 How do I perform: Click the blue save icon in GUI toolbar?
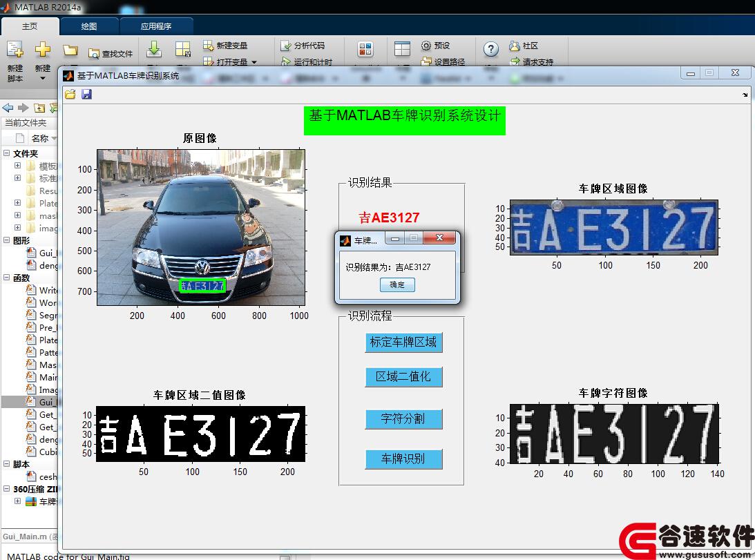point(86,95)
